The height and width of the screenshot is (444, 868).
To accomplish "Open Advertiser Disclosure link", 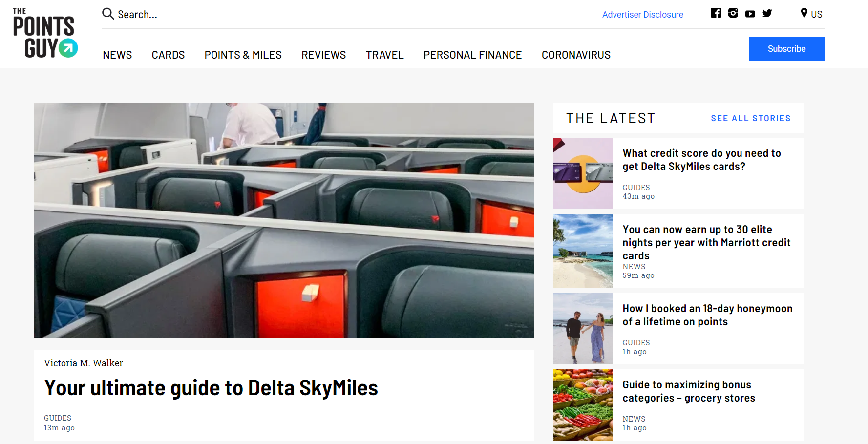I will pyautogui.click(x=643, y=15).
